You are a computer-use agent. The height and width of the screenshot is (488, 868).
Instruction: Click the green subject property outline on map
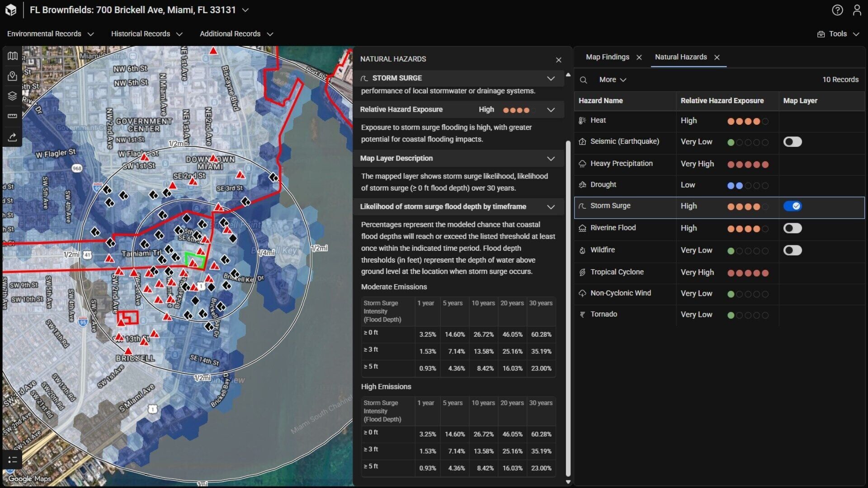coord(195,260)
